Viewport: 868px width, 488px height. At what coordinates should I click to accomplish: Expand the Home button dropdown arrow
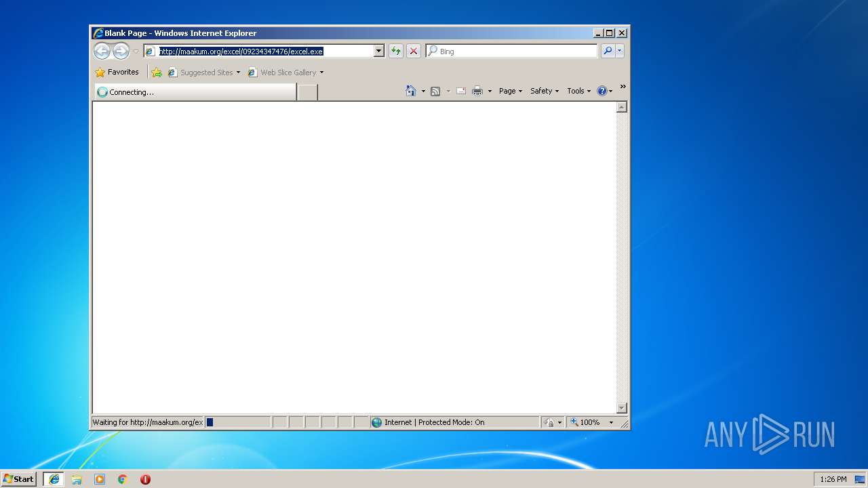pyautogui.click(x=423, y=91)
